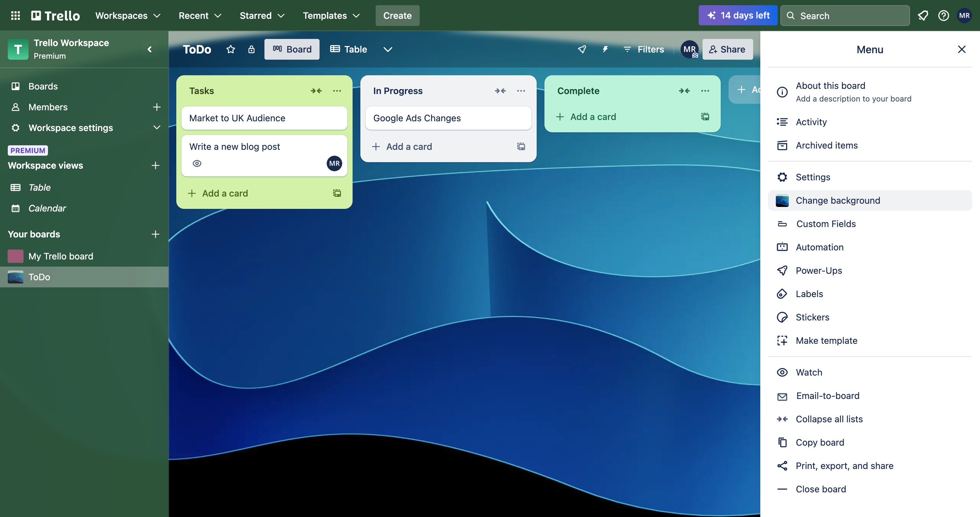Click the Search field
Image resolution: width=980 pixels, height=517 pixels.
coord(845,16)
